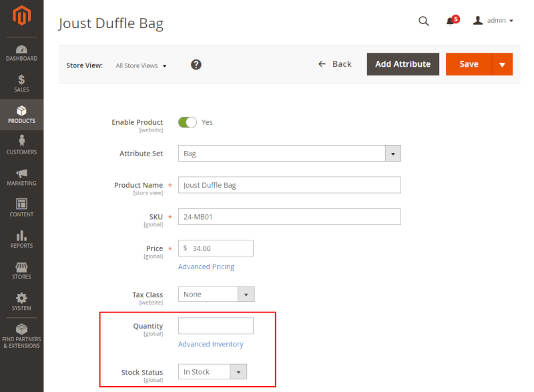Disable the Enable Product toggle
This screenshot has width=534, height=392.
point(188,122)
